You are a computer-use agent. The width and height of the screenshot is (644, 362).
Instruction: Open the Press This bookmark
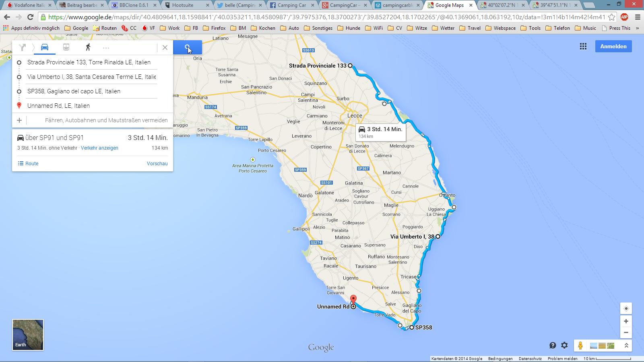(616, 28)
